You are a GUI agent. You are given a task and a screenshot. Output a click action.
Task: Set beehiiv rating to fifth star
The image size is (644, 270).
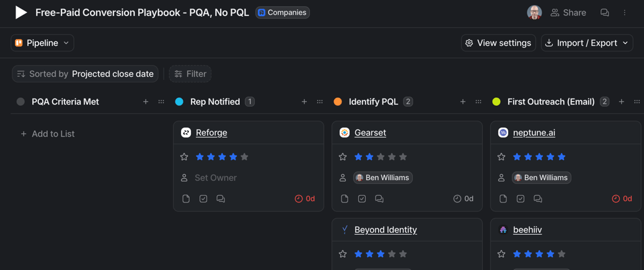pos(562,254)
